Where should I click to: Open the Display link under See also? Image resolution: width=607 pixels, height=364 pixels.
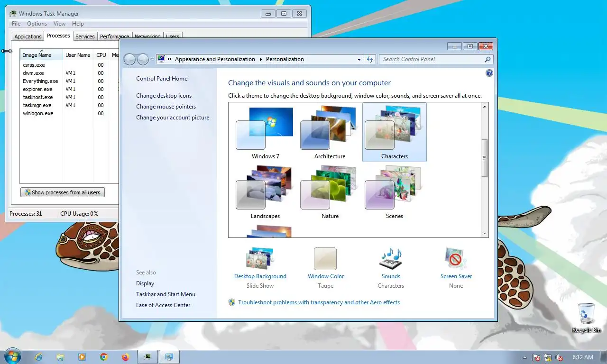coord(145,283)
